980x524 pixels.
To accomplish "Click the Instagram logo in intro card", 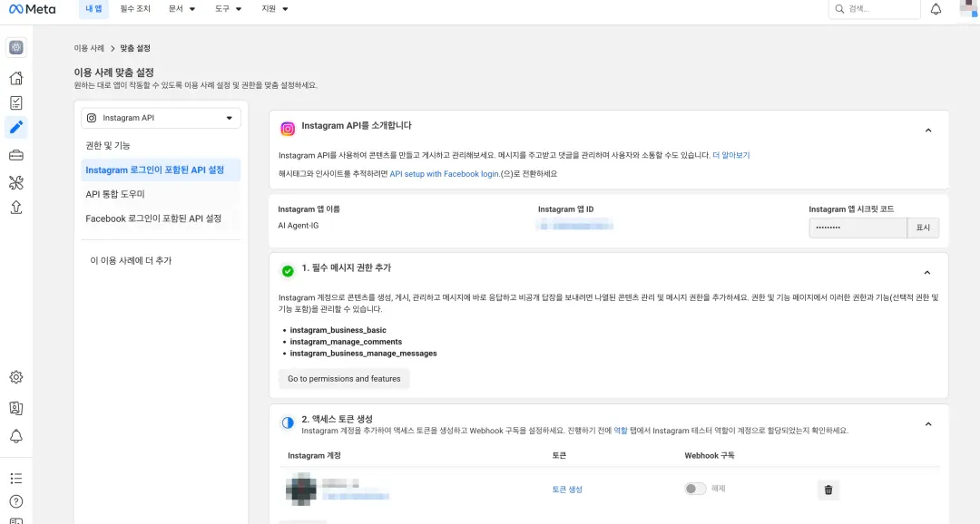I will coord(288,129).
